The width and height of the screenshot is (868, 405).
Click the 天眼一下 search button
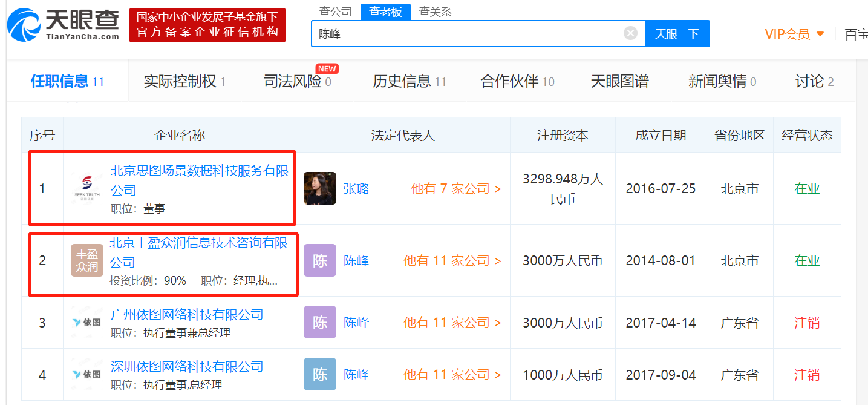click(677, 33)
